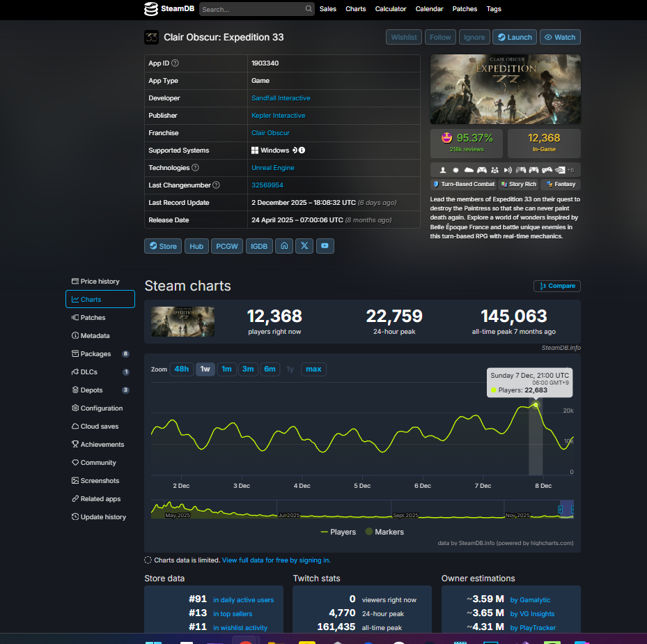Screen dimensions: 647x644
Task: Click the Fantasy tag
Action: pyautogui.click(x=561, y=184)
